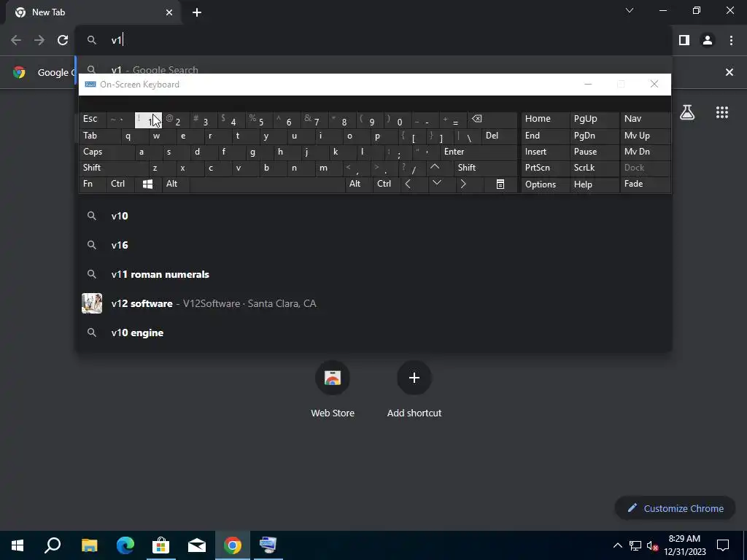Show hidden tray icons chevron

pyautogui.click(x=617, y=545)
